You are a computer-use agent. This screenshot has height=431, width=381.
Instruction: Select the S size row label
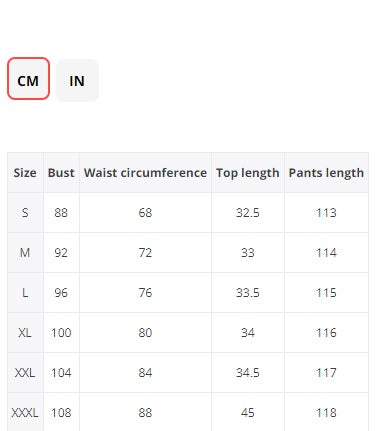(x=25, y=213)
